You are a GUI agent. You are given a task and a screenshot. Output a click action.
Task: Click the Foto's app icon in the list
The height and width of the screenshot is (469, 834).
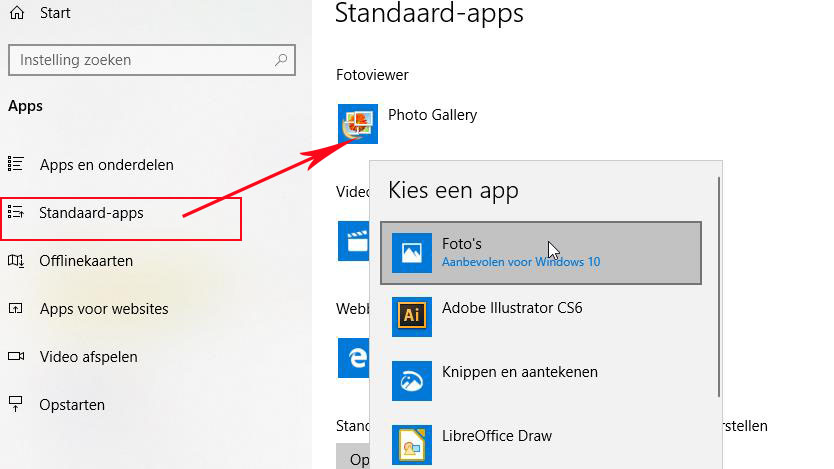point(411,253)
